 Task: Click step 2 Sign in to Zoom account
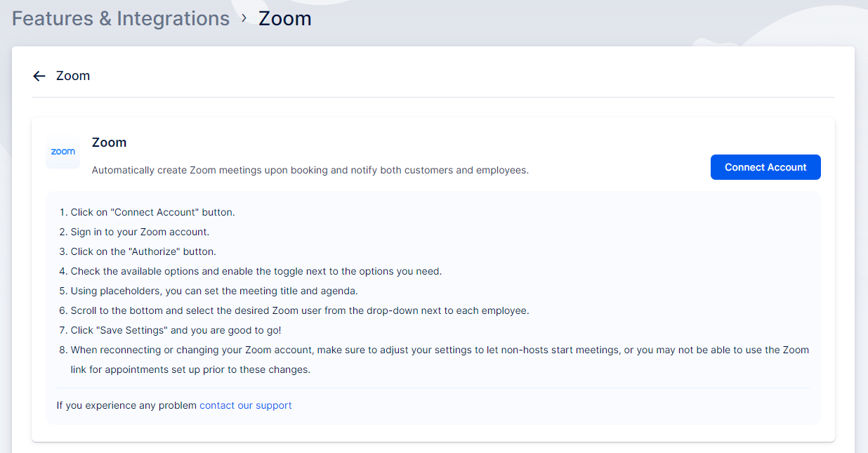[x=140, y=232]
